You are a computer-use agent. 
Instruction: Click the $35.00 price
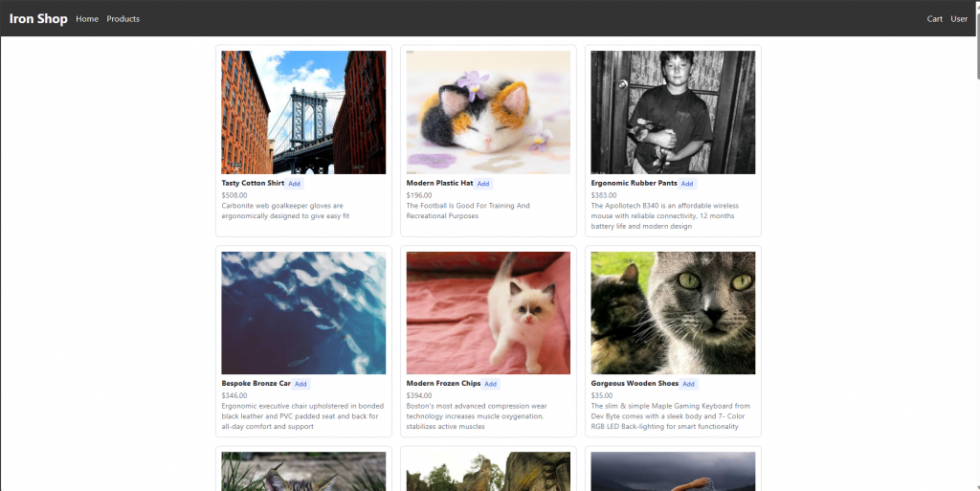602,395
